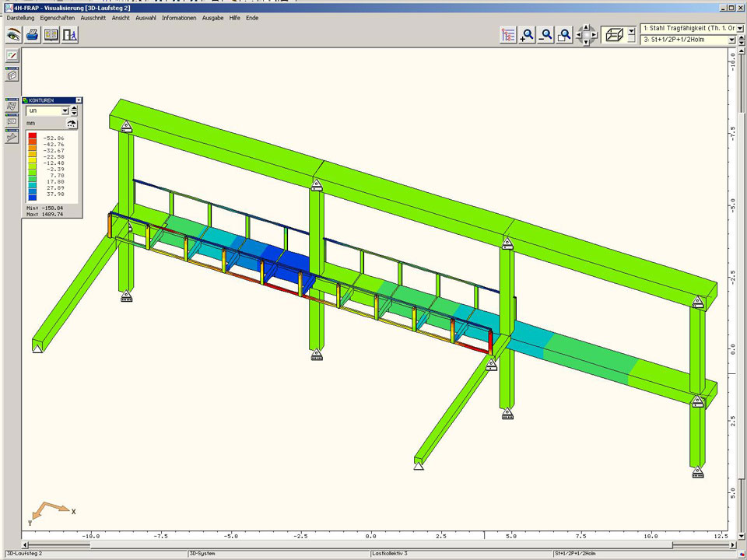Toggle the 3D solid display button in sidebar
The height and width of the screenshot is (560, 747).
click(12, 75)
